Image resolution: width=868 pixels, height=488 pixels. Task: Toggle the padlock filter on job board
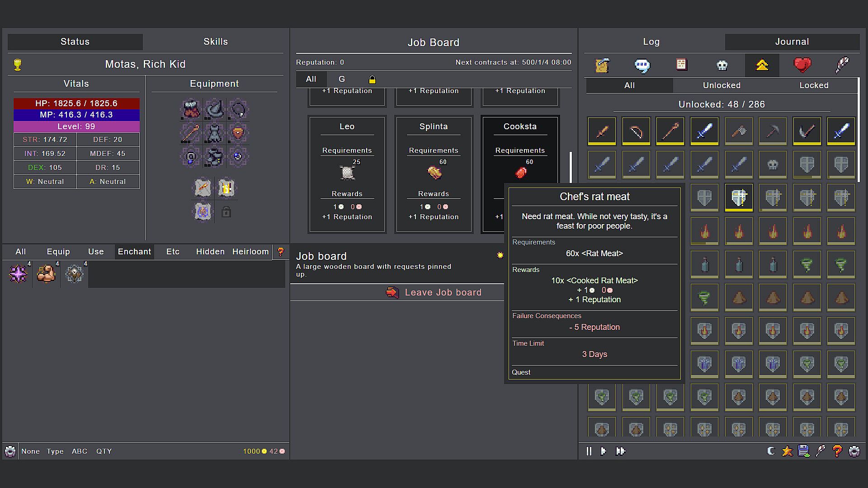click(372, 80)
